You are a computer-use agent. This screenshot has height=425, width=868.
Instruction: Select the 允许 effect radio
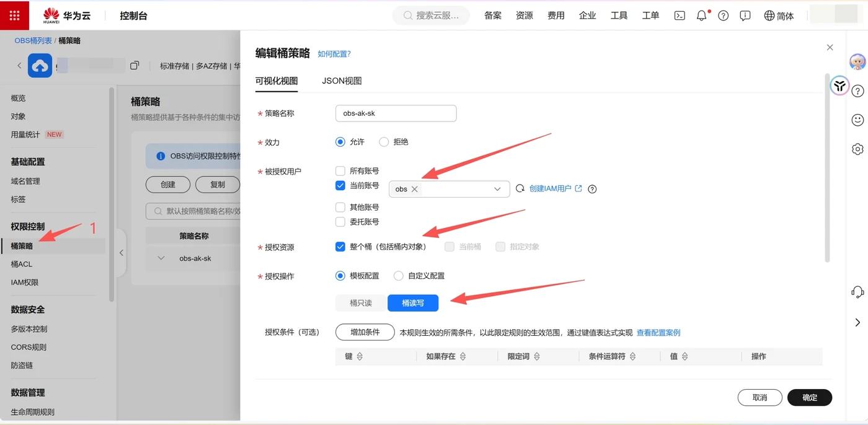click(340, 142)
